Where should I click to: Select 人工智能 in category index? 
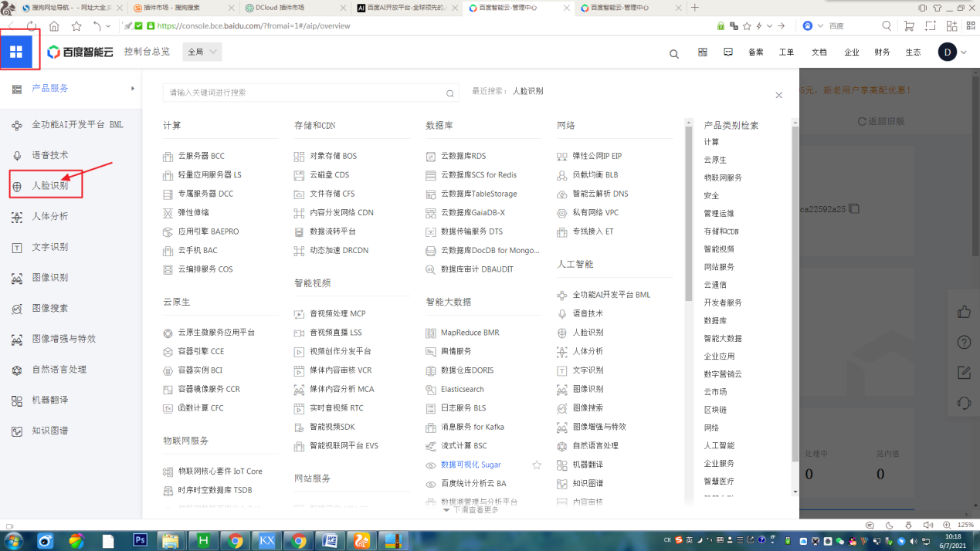719,445
